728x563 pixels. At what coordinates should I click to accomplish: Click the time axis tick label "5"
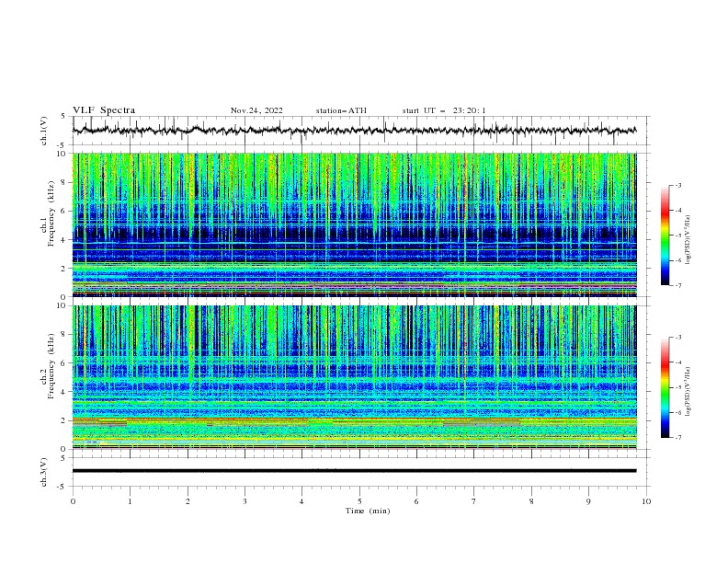[x=359, y=501]
